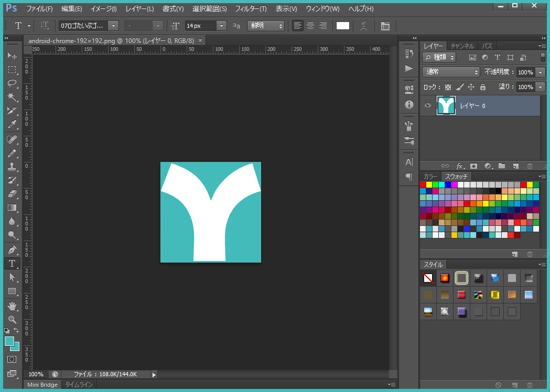Select the Zoom tool in toolbox
550x392 pixels.
[12, 319]
